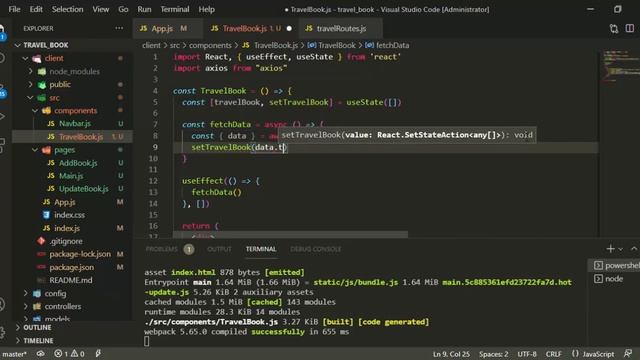
Task: Open the Selection menu
Action: click(67, 9)
